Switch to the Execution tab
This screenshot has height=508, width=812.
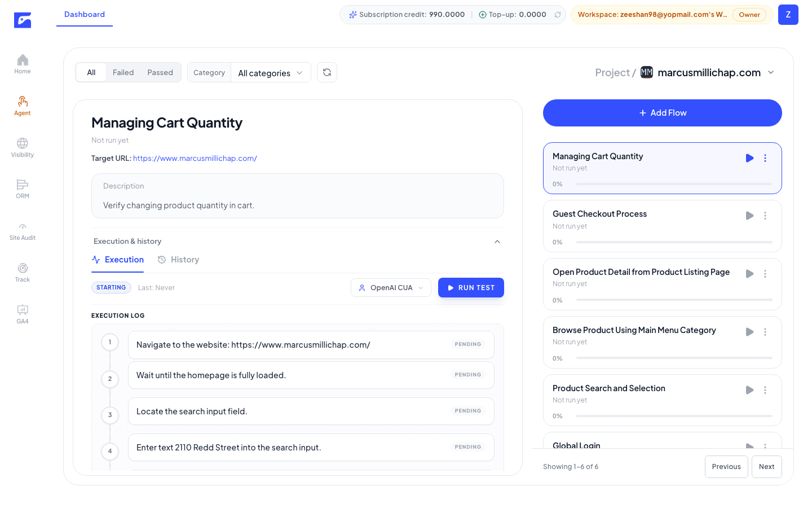pyautogui.click(x=118, y=260)
